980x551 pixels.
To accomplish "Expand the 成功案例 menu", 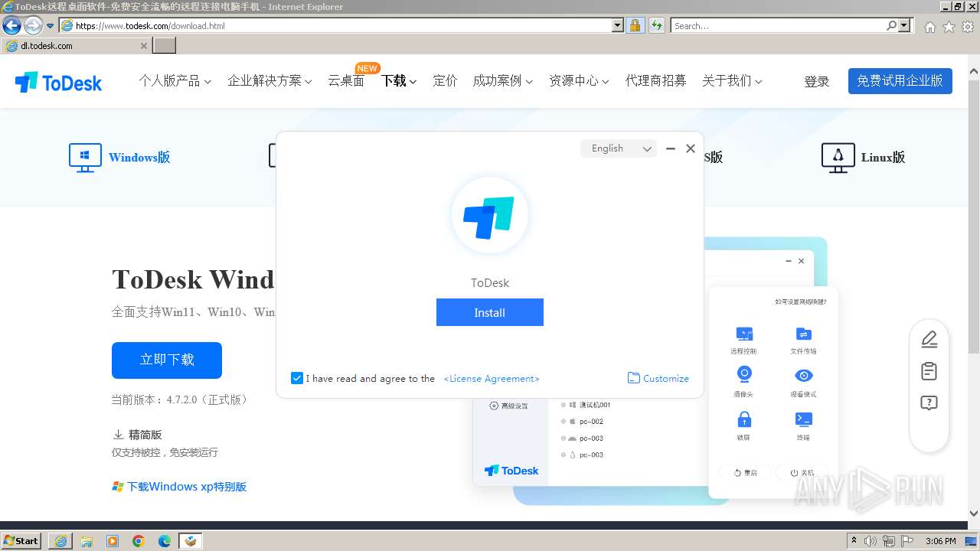I will [x=502, y=80].
